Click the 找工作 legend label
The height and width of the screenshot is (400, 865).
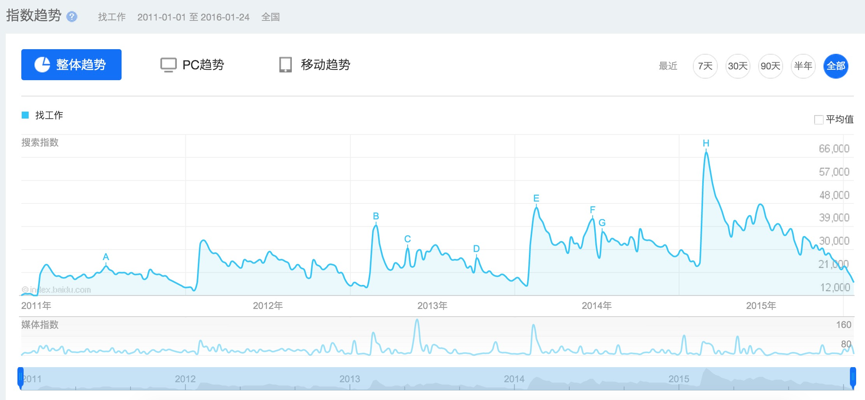click(49, 115)
